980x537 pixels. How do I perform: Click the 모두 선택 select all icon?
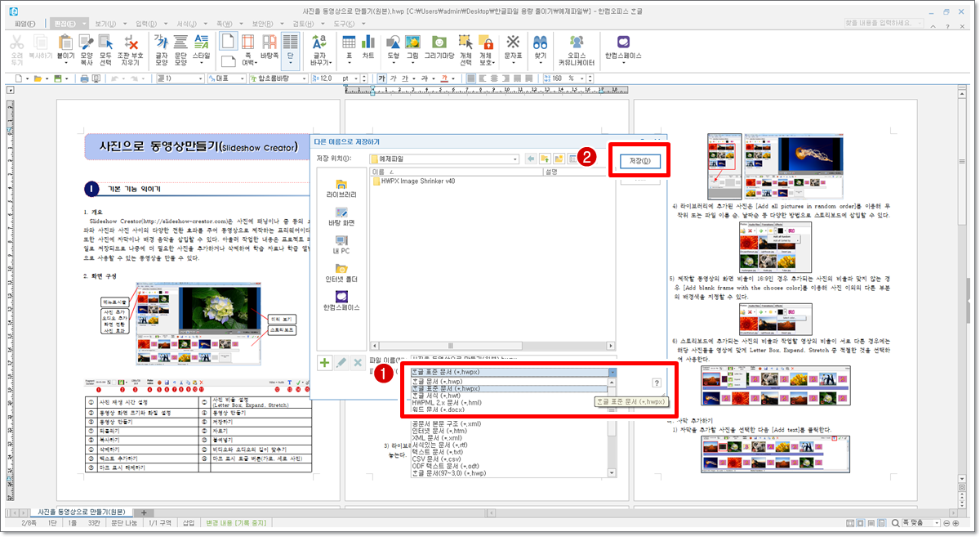[x=106, y=49]
